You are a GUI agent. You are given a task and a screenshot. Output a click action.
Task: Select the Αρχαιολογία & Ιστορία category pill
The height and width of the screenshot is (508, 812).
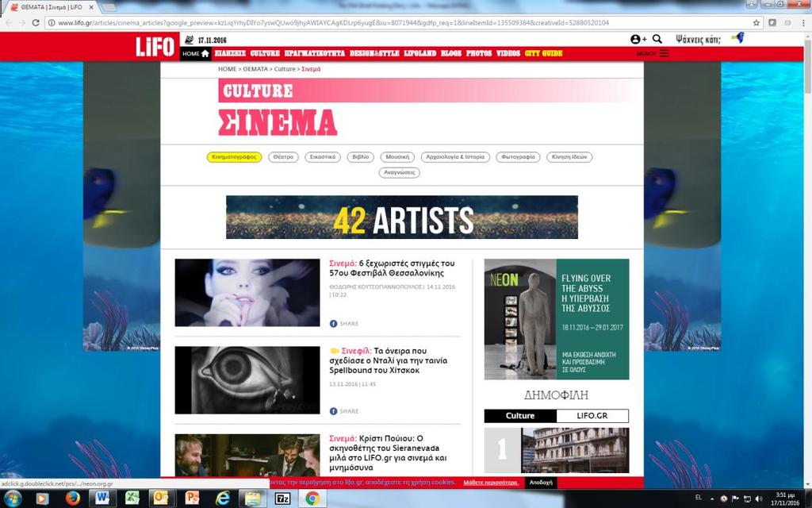point(455,157)
